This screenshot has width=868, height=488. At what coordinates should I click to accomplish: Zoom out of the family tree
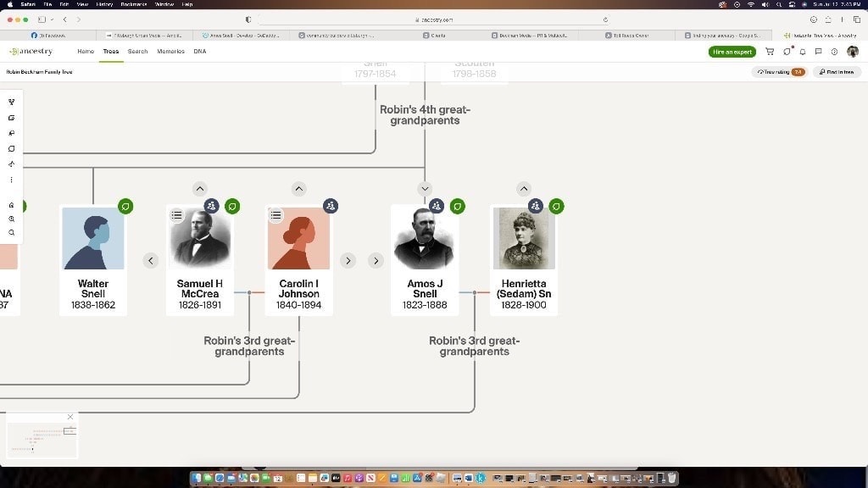point(11,233)
